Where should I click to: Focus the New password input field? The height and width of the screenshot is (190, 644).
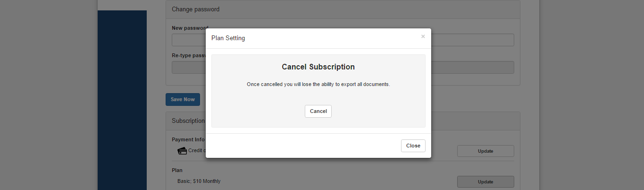click(x=472, y=40)
